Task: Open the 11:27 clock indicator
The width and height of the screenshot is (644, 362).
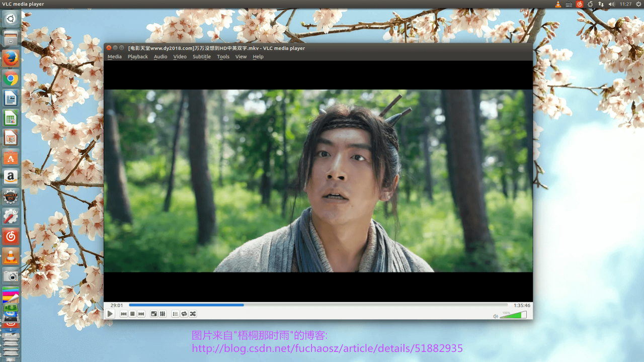Action: pyautogui.click(x=625, y=4)
